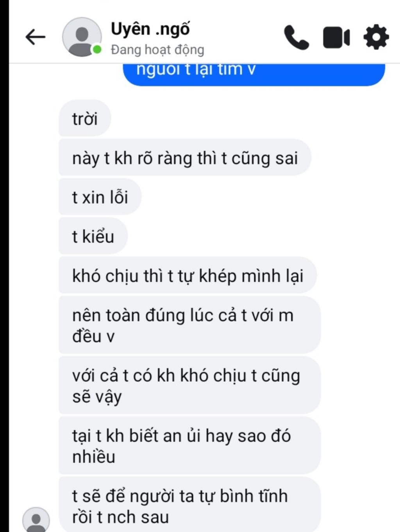Open chat settings gear icon

(x=376, y=37)
